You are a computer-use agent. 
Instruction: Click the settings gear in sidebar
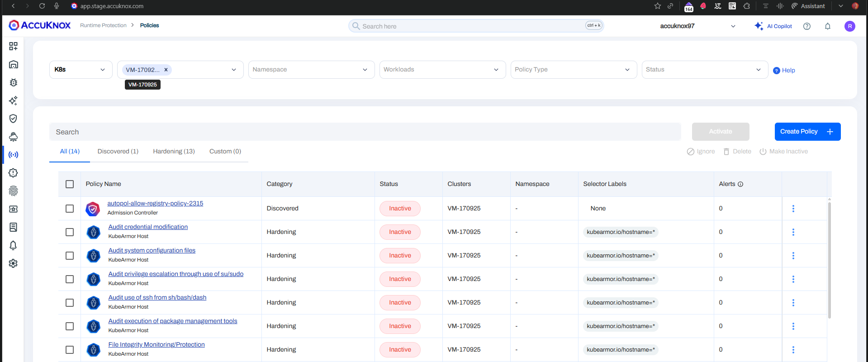click(x=13, y=263)
